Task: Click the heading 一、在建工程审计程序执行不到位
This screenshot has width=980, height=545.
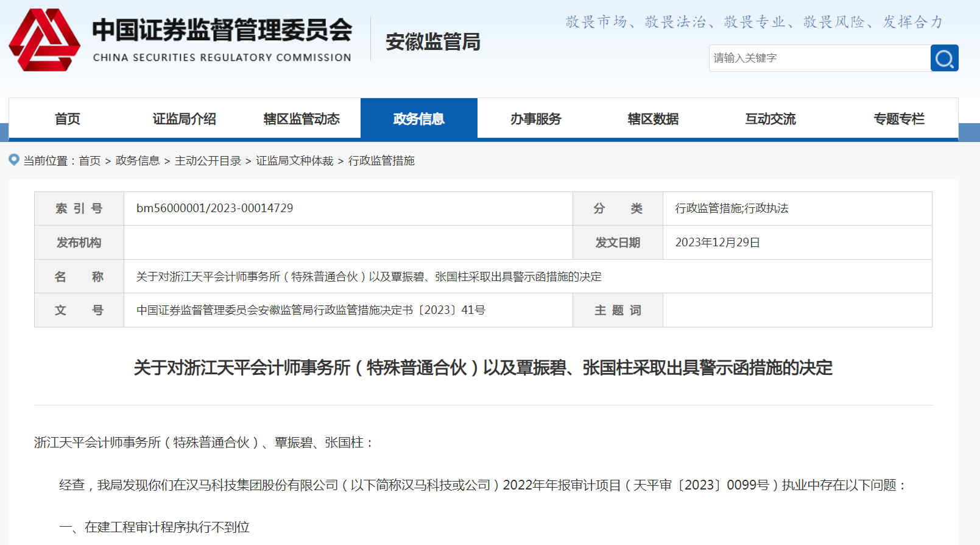Action: (x=154, y=527)
